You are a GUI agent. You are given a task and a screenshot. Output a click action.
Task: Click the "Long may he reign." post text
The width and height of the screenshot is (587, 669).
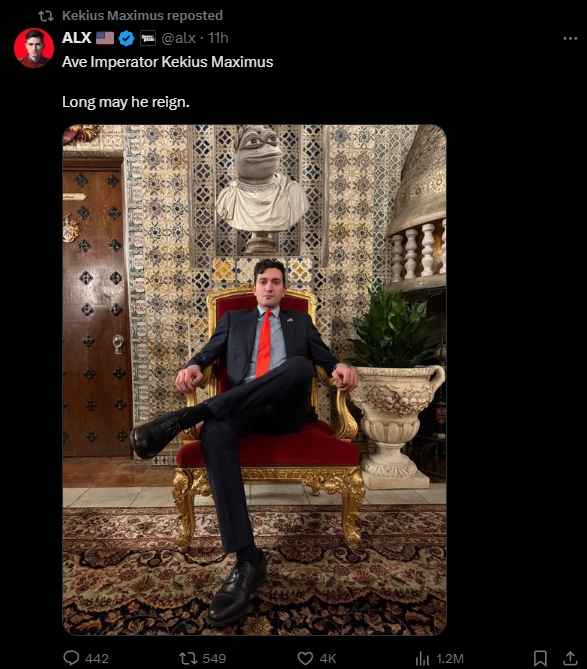point(126,102)
